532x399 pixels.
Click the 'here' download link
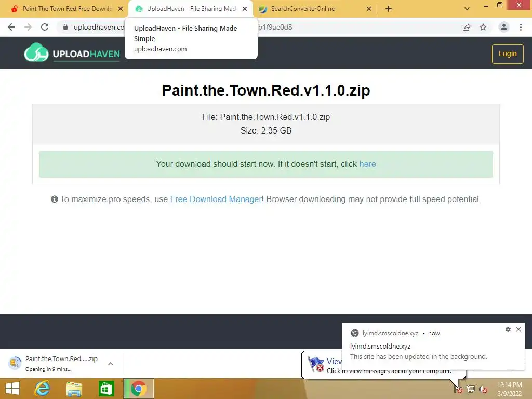(x=367, y=164)
